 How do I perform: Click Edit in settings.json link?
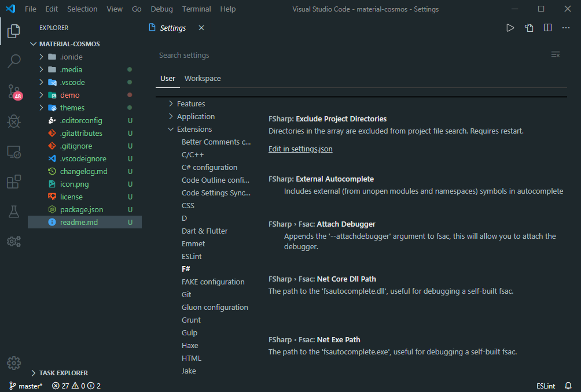(x=300, y=149)
